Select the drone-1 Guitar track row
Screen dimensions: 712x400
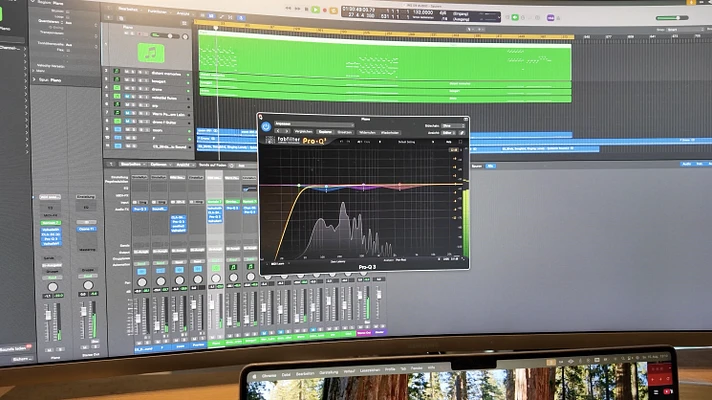tap(148, 122)
